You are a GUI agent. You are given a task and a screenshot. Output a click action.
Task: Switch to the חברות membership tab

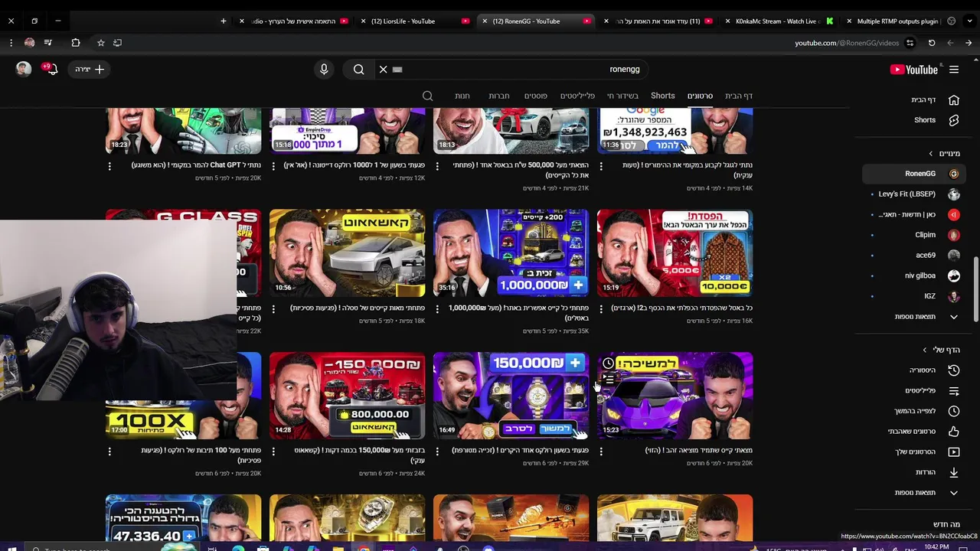coord(499,96)
